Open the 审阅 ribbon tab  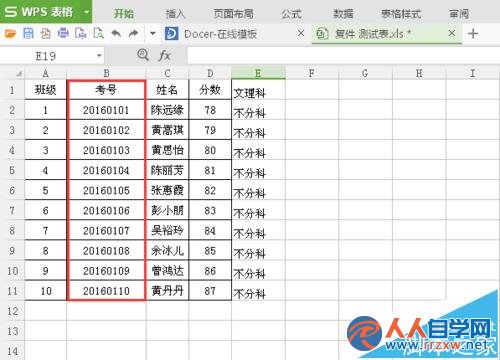click(x=459, y=14)
